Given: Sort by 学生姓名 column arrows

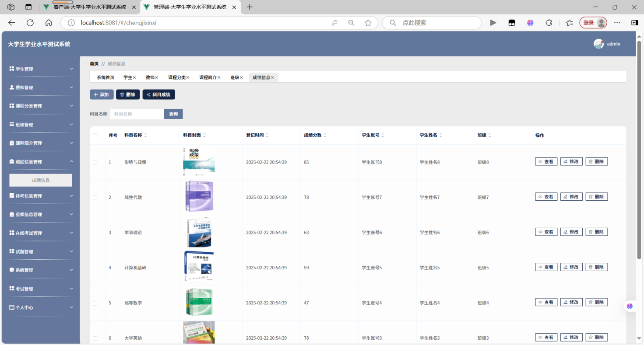Looking at the screenshot, I should pos(440,136).
